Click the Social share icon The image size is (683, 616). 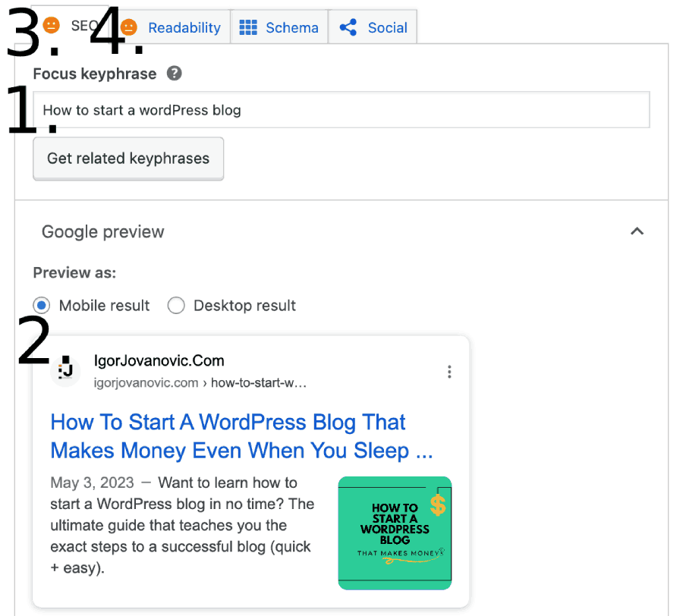click(348, 27)
